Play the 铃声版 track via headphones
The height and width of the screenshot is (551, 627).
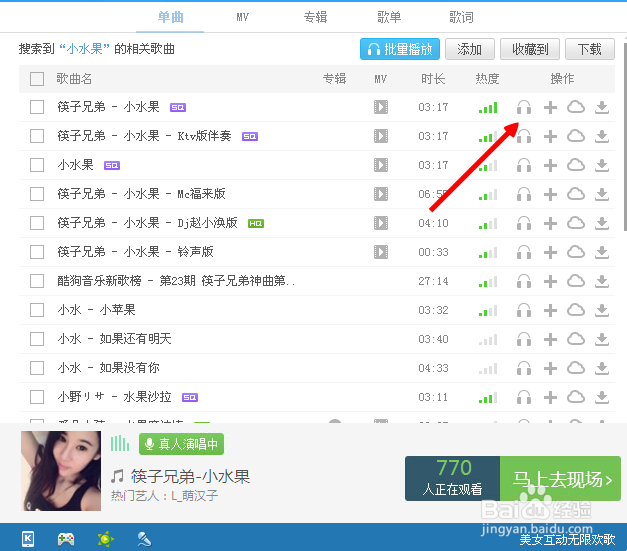point(524,252)
